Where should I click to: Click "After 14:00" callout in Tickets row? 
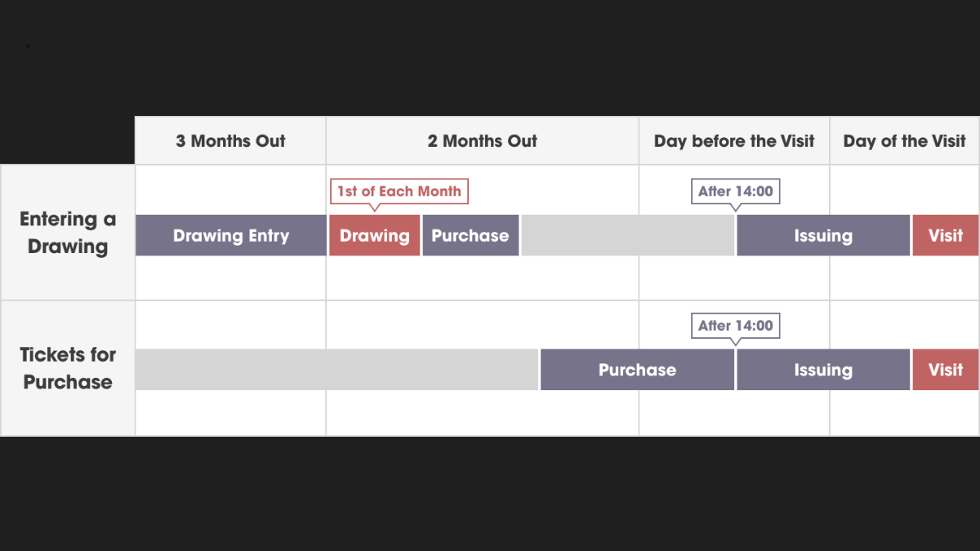(x=735, y=325)
